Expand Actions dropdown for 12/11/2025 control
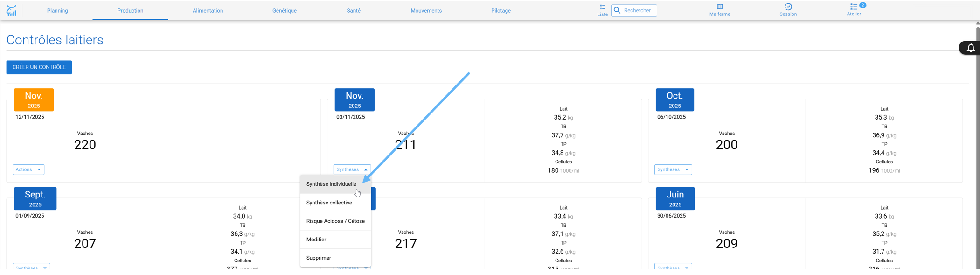 pyautogui.click(x=28, y=169)
